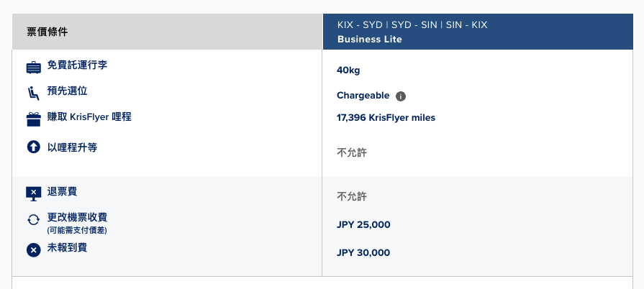Click the 免費託運行李 label
Screen dimensions: 644x289
pos(77,65)
